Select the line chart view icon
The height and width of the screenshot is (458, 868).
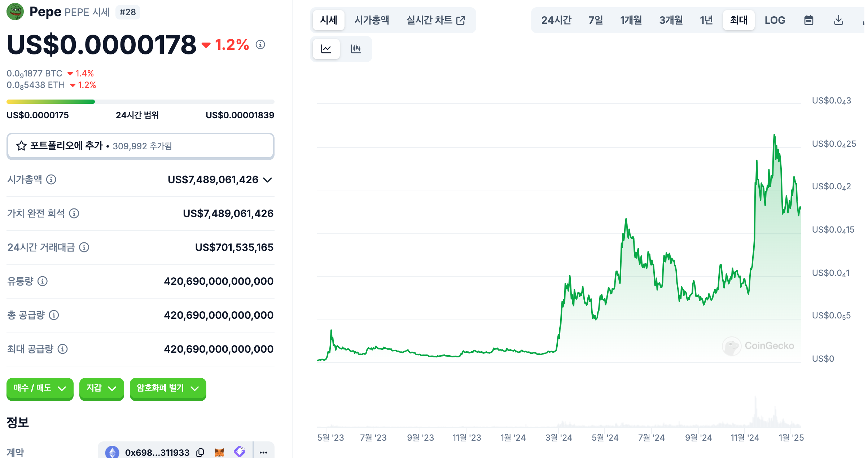326,49
